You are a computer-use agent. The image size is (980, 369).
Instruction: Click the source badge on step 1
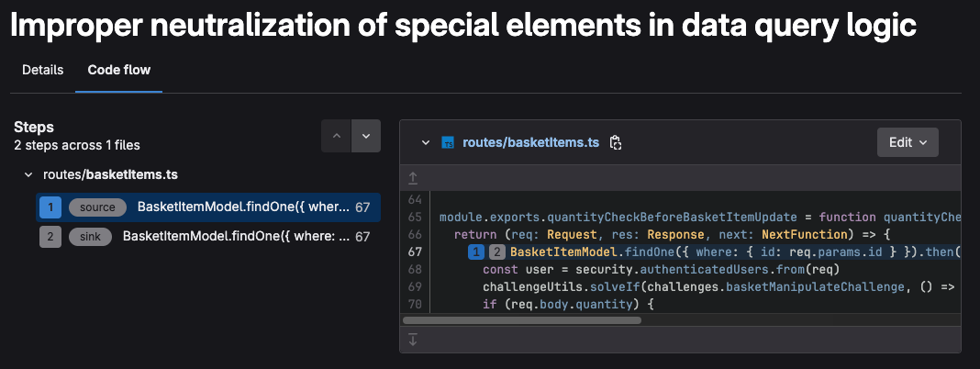click(97, 207)
